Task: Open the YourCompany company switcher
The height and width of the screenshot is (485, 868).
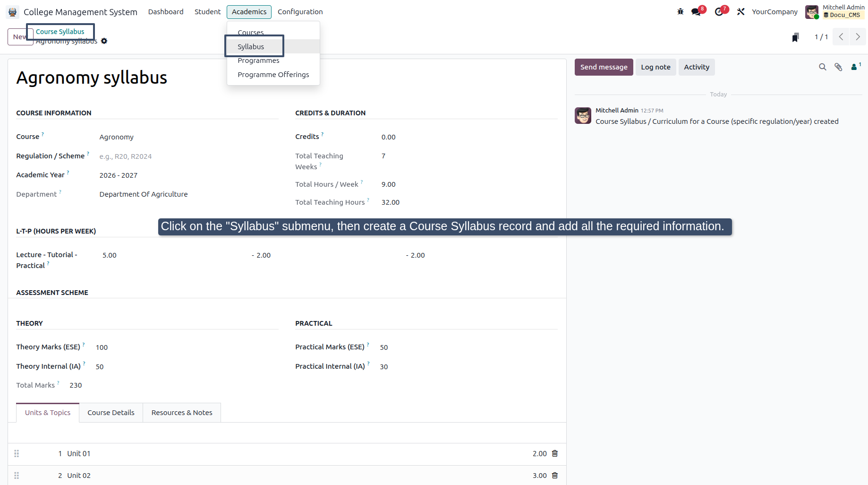Action: pyautogui.click(x=774, y=12)
